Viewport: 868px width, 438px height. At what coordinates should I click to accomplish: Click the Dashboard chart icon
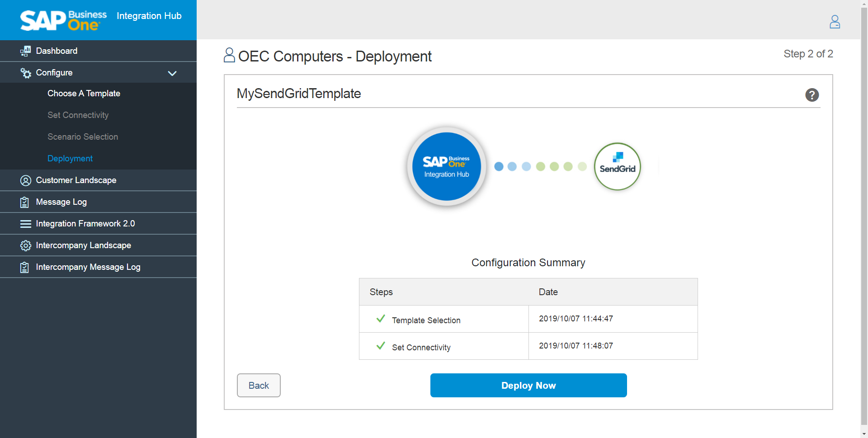click(25, 51)
